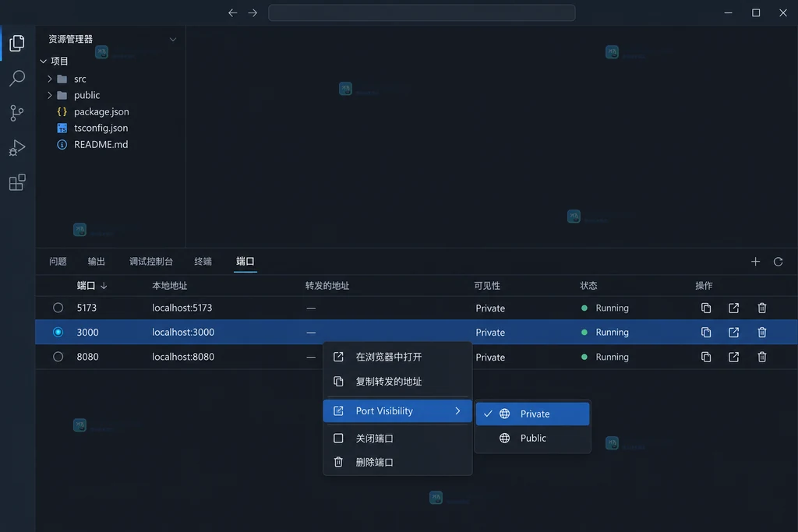Image resolution: width=798 pixels, height=532 pixels.
Task: Click the sort arrow on 端口 column
Action: (104, 286)
